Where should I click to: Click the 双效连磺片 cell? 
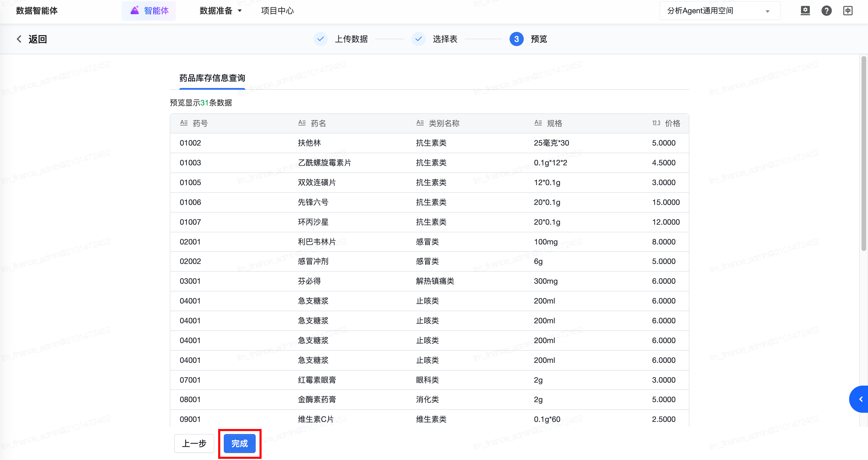(317, 182)
